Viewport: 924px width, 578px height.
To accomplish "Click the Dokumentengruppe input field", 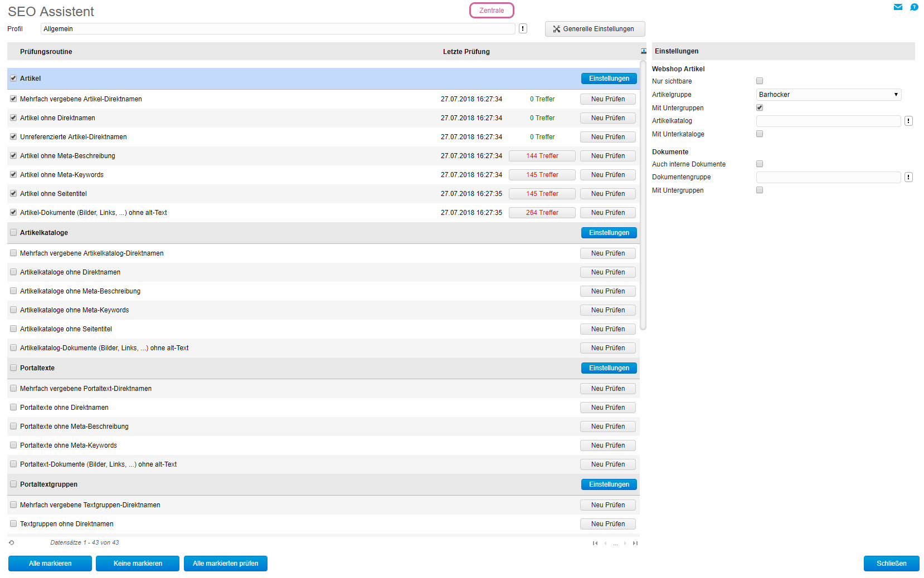I will pos(828,177).
